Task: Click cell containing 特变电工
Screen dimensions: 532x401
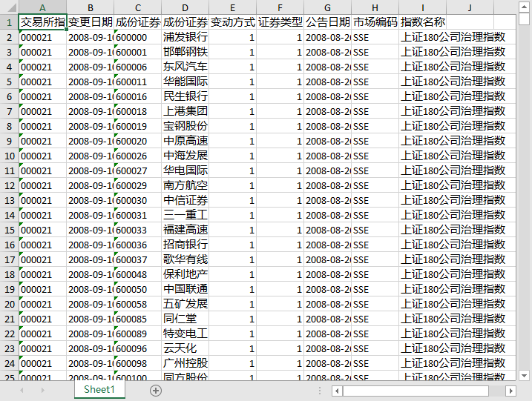Action: tap(185, 334)
